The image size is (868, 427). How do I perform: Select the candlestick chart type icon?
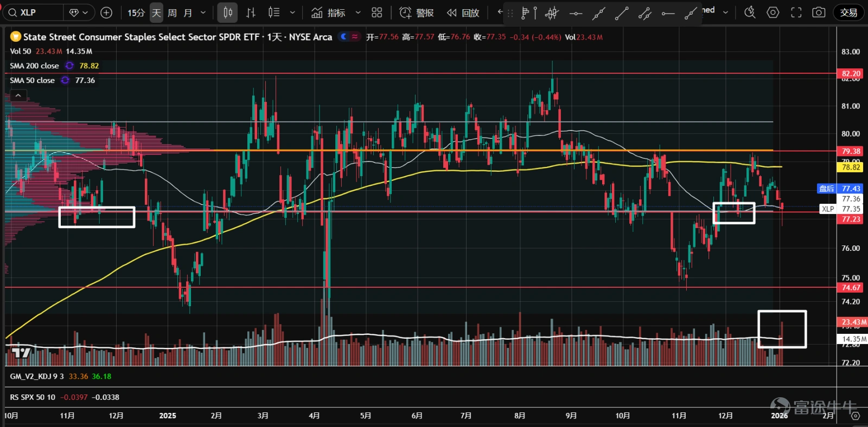[x=228, y=12]
